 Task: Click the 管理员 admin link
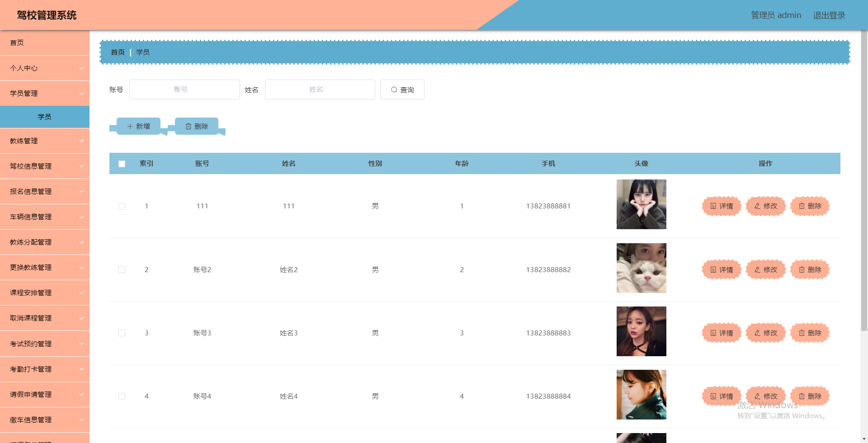[x=776, y=15]
